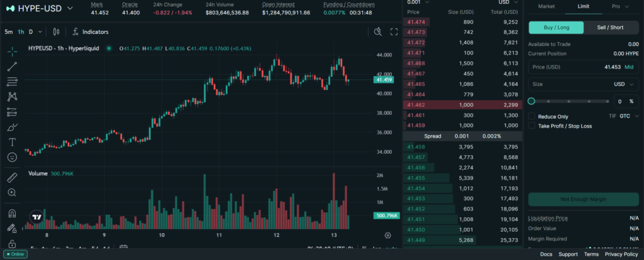Open the emoji icons tool

click(x=13, y=157)
